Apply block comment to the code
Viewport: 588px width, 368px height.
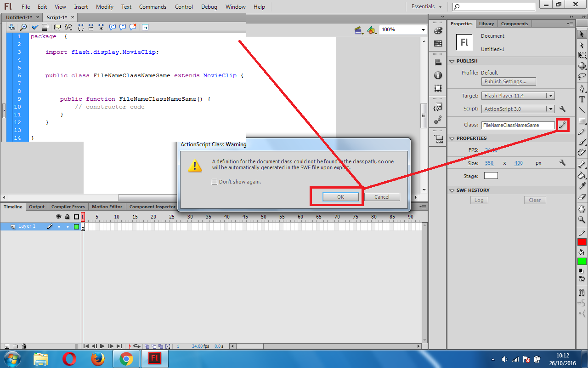pyautogui.click(x=112, y=27)
